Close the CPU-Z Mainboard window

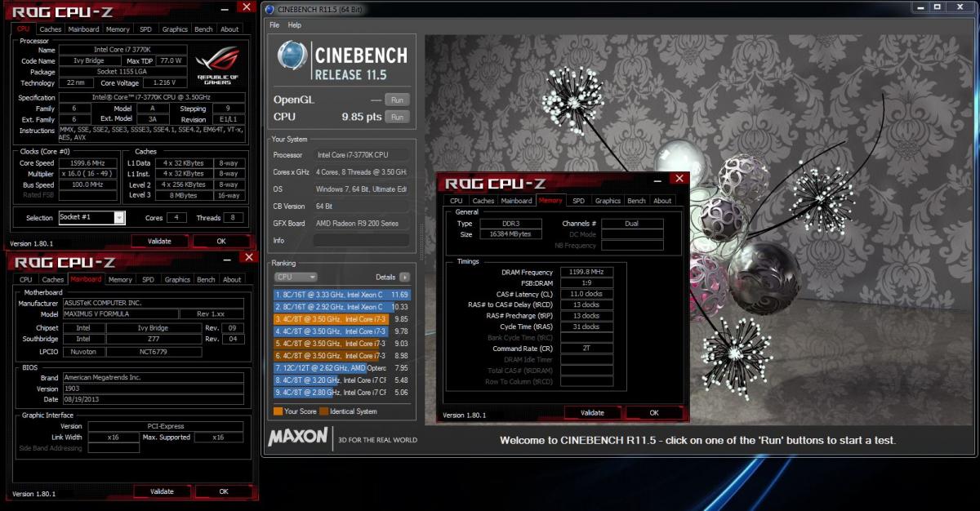click(250, 258)
